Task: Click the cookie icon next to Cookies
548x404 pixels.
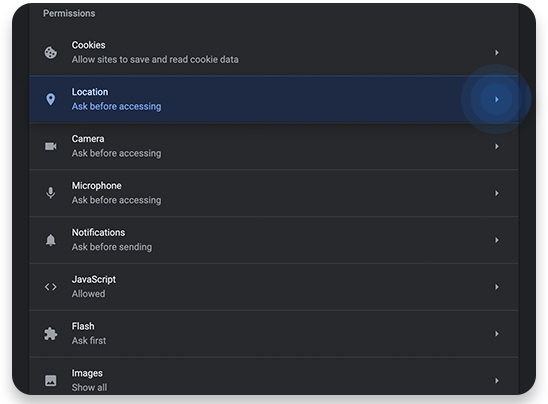Action: (x=51, y=53)
